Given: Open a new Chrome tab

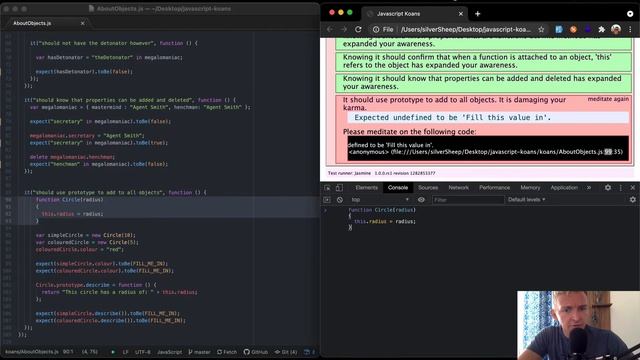Looking at the screenshot, I should coord(477,13).
